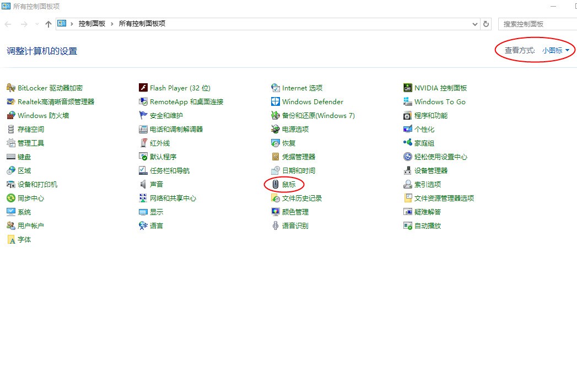Click the refresh button next to address bar

click(486, 24)
